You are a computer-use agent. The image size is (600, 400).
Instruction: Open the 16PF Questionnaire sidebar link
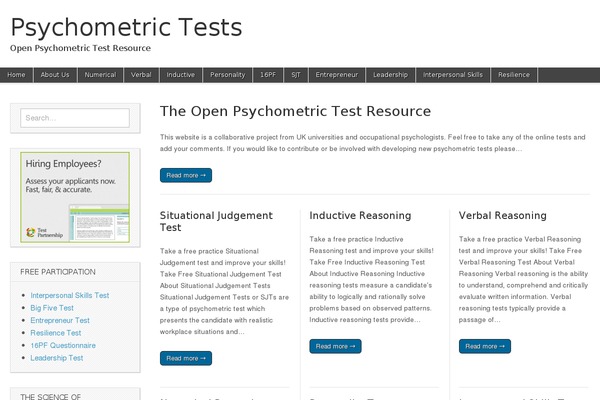pos(64,345)
